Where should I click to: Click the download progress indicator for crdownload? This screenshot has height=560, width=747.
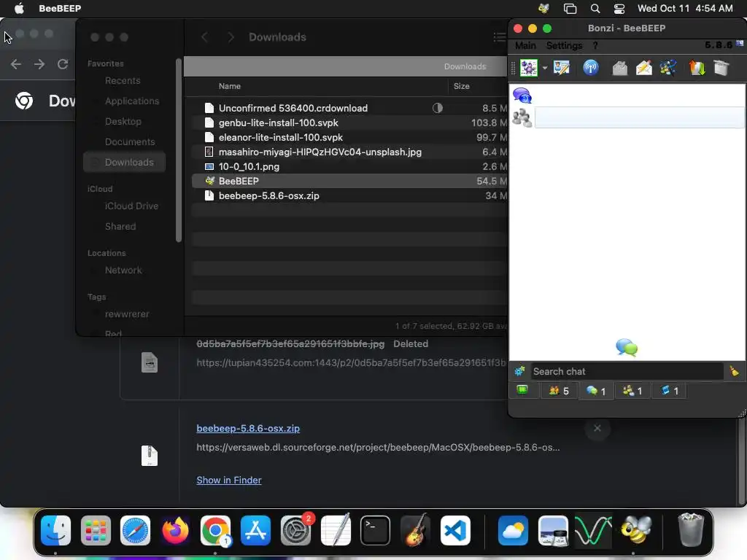coord(438,108)
